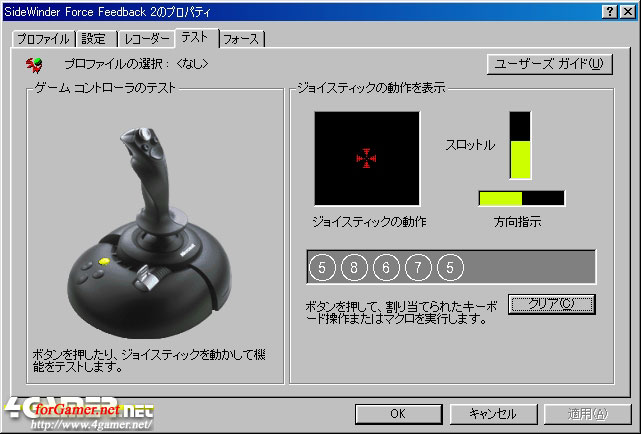Image resolution: width=641 pixels, height=434 pixels.
Task: Click the hat switch atop the joystick image
Action: 145,134
